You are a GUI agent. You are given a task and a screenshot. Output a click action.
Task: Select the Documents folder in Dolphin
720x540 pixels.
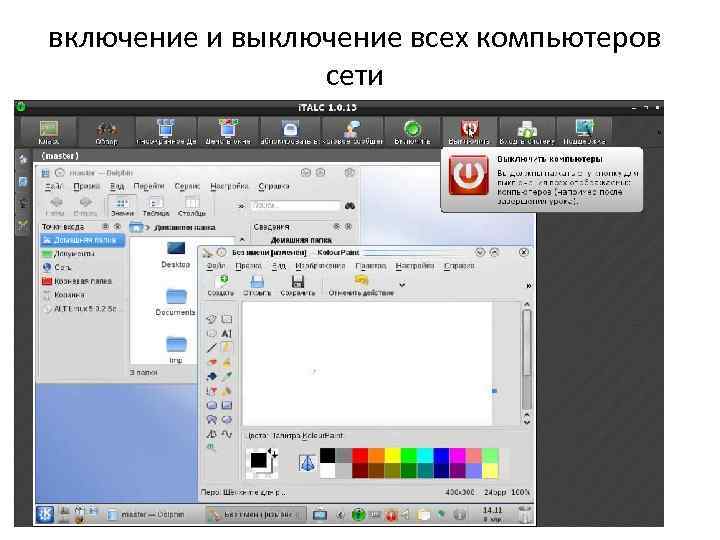176,303
